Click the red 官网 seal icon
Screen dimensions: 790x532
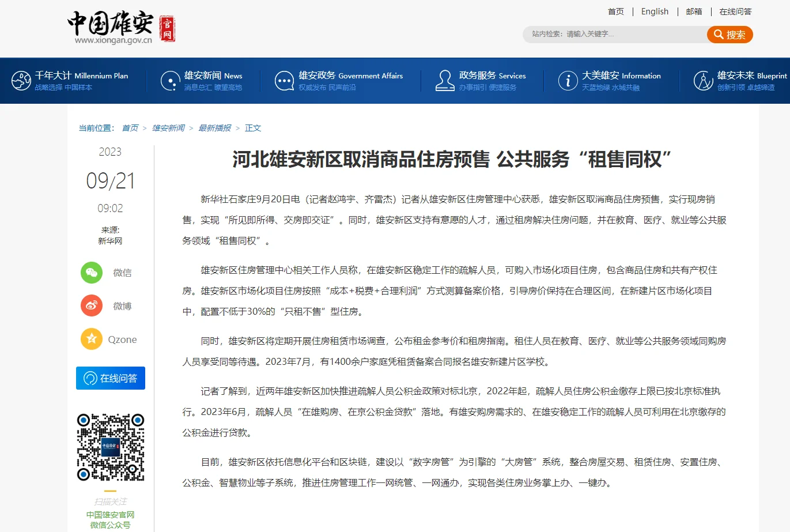167,28
